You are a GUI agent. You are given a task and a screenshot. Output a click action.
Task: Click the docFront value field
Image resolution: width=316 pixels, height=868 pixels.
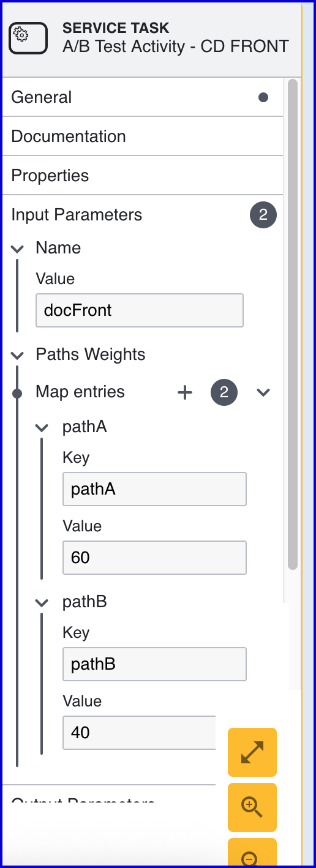coord(140,310)
